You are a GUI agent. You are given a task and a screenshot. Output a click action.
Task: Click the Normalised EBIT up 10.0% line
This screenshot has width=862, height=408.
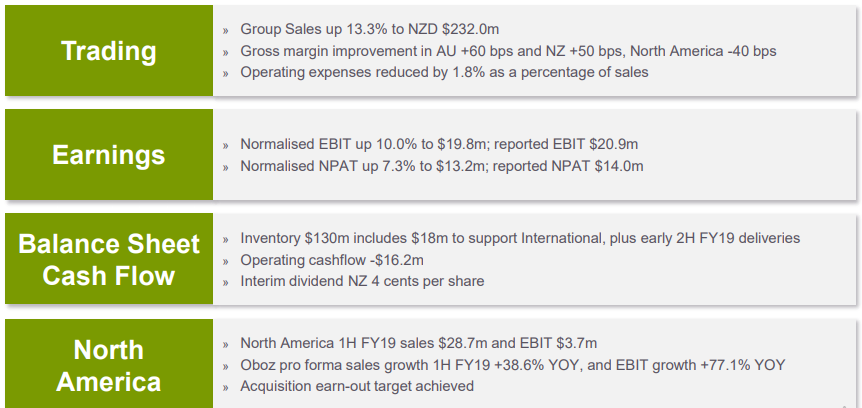pyautogui.click(x=439, y=144)
